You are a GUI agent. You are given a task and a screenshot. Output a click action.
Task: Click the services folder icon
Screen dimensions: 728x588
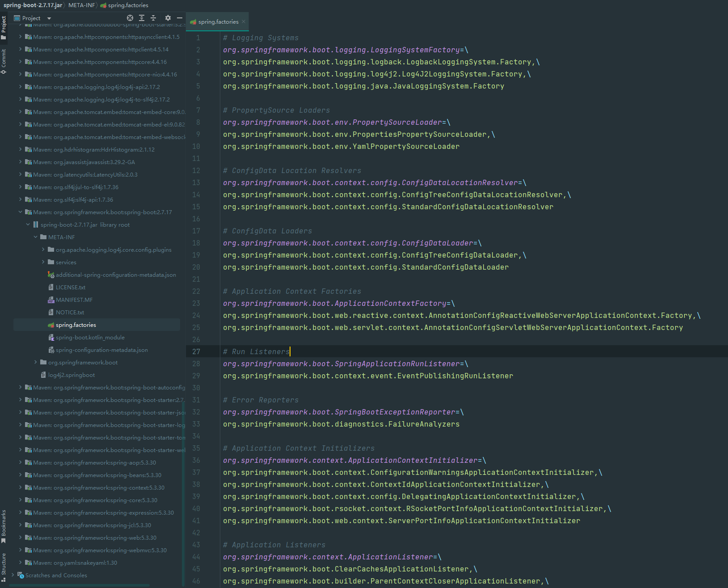51,262
